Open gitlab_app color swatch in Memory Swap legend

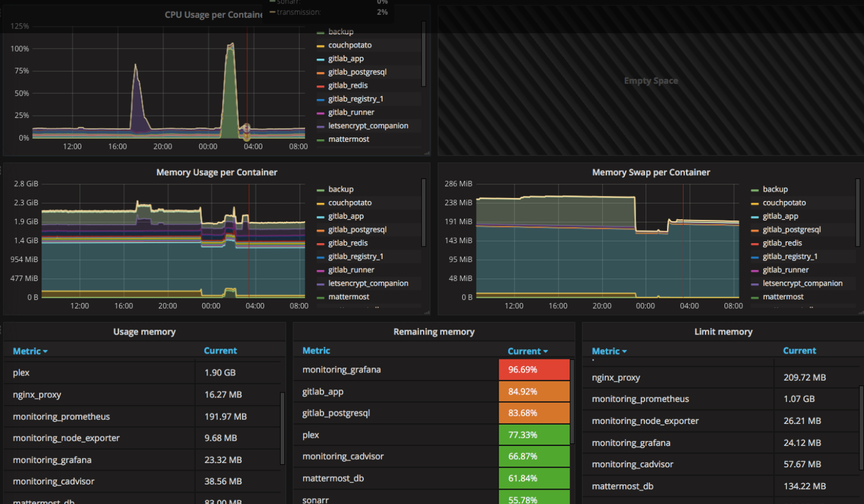pyautogui.click(x=755, y=218)
